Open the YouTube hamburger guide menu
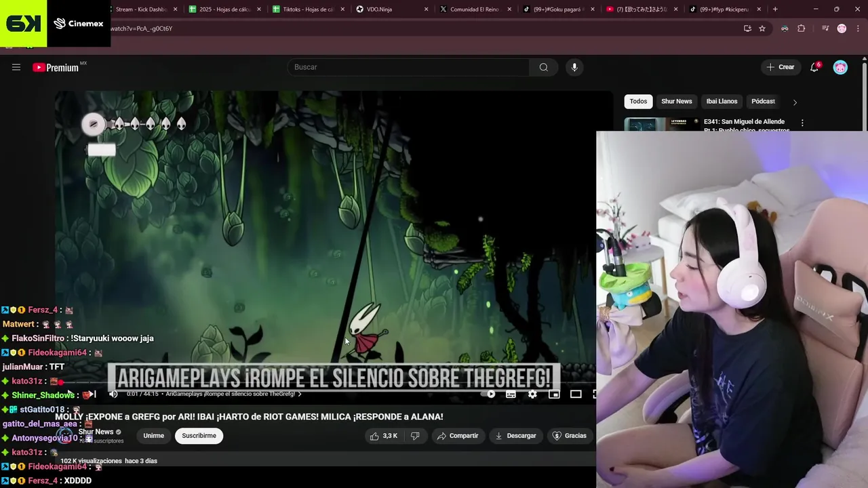Screen dimensions: 868x488 coord(16,67)
